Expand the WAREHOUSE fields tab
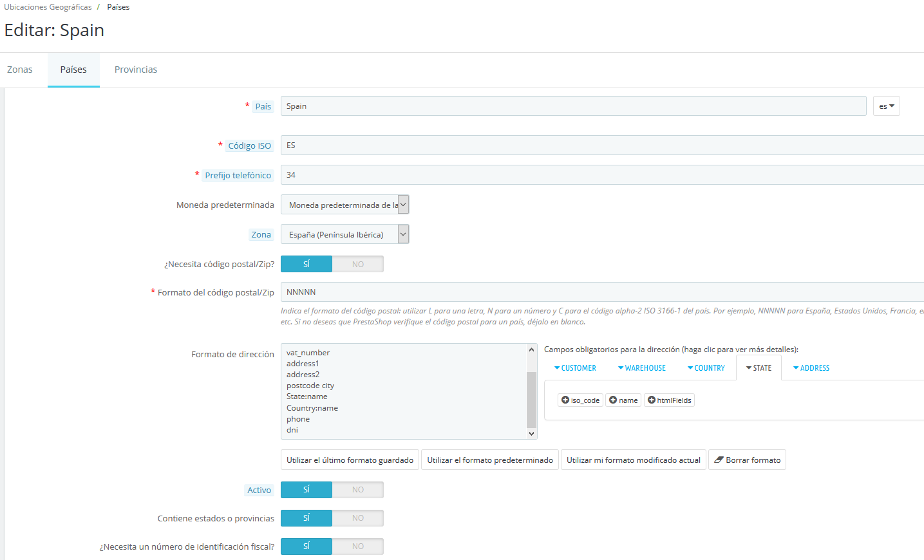This screenshot has height=560, width=924. [642, 368]
